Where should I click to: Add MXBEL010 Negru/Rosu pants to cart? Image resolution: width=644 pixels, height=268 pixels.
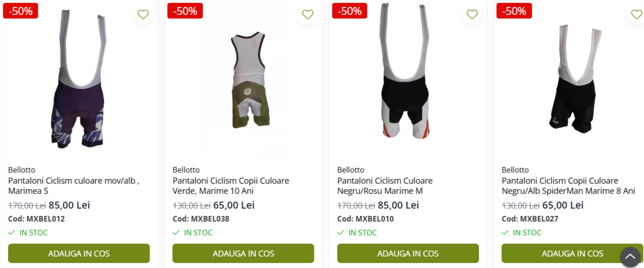408,253
